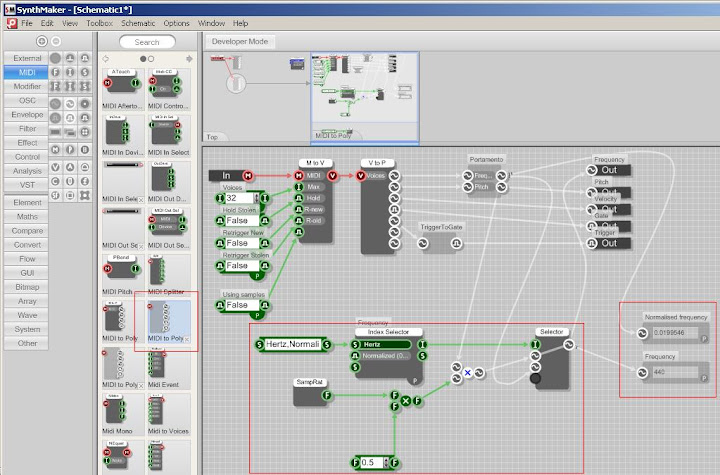The height and width of the screenshot is (475, 720).
Task: Toggle the Hold Stolen False value
Action: (241, 220)
